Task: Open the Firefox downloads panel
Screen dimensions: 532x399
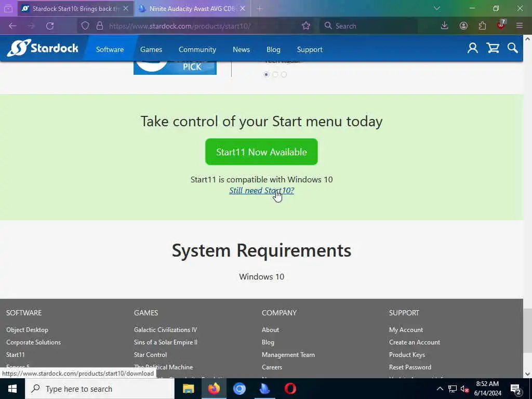Action: [x=445, y=26]
